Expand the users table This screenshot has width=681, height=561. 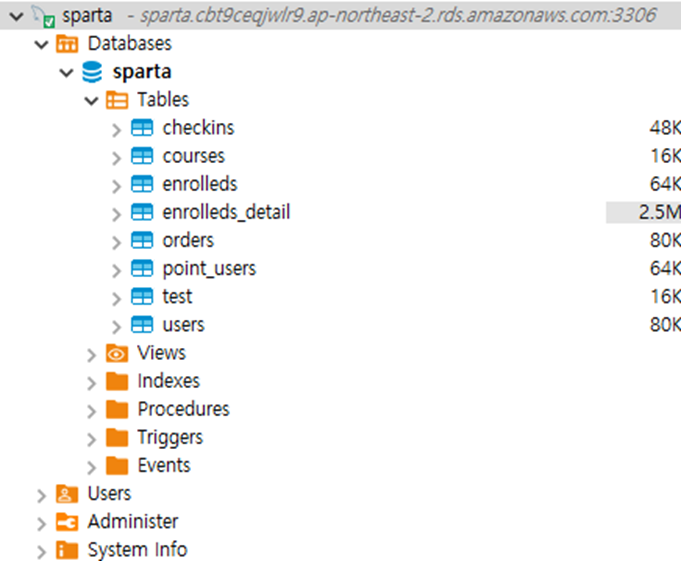tap(116, 327)
